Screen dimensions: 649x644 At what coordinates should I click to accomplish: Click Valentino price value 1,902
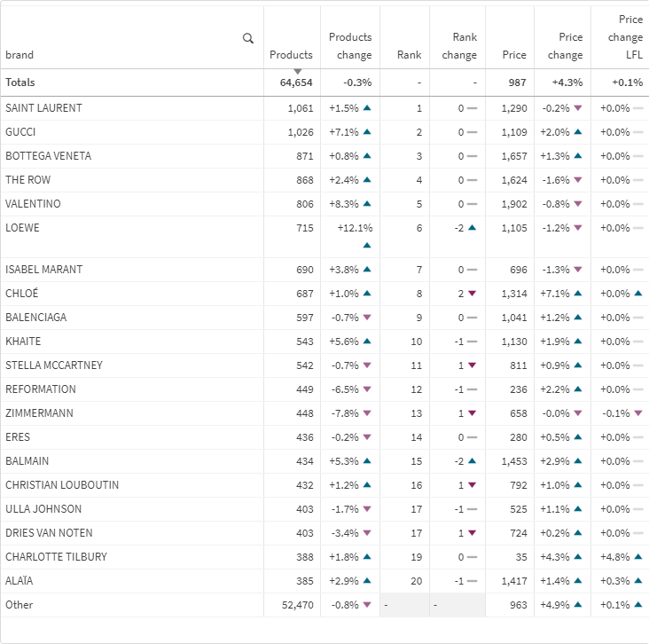pyautogui.click(x=514, y=204)
